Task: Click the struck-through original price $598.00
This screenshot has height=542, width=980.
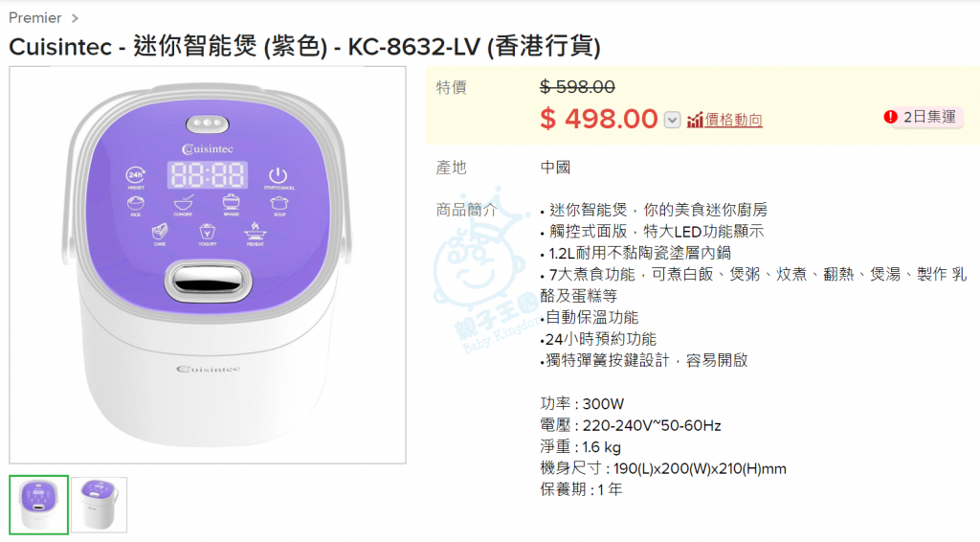Action: coord(577,87)
